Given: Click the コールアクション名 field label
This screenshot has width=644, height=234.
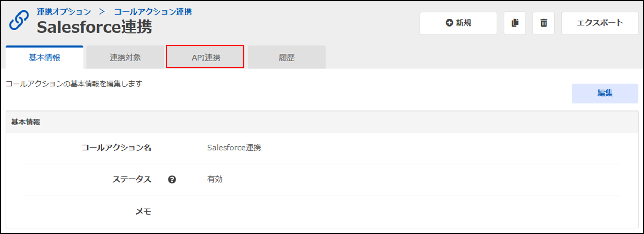Looking at the screenshot, I should (x=116, y=148).
